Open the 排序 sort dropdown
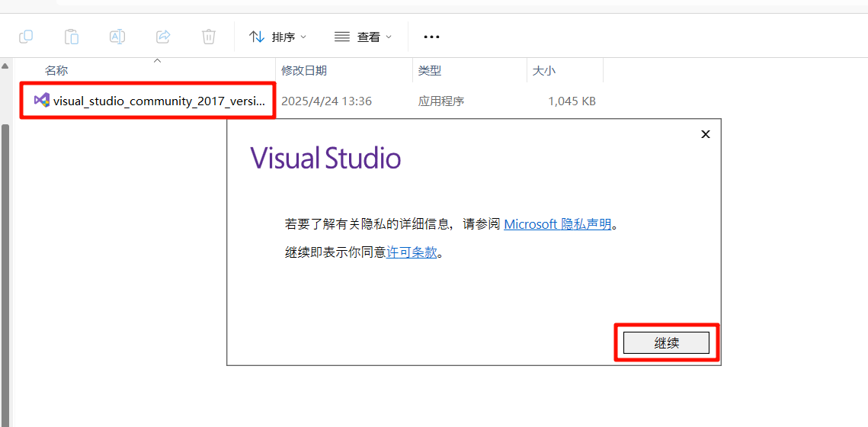This screenshot has height=427, width=868. (x=278, y=37)
